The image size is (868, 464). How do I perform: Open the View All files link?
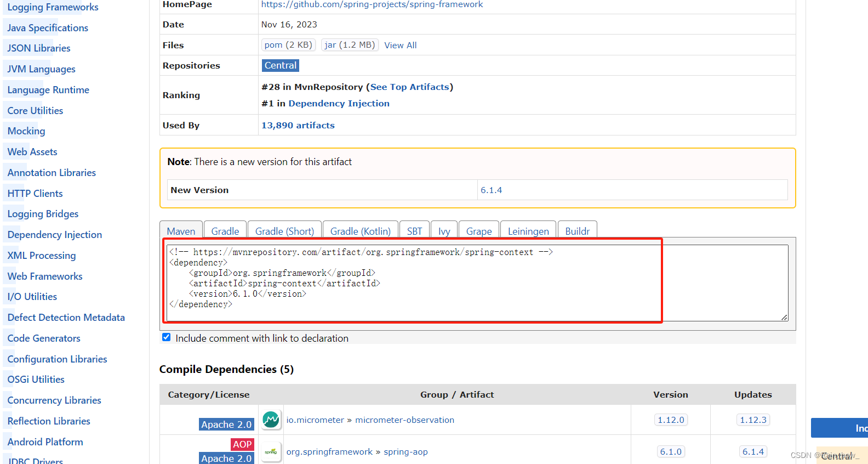point(401,46)
